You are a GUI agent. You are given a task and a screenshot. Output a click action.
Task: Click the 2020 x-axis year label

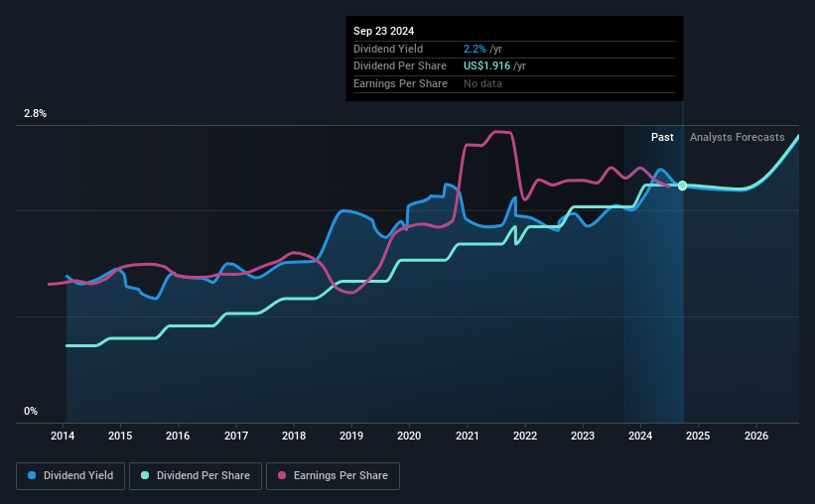pyautogui.click(x=409, y=436)
